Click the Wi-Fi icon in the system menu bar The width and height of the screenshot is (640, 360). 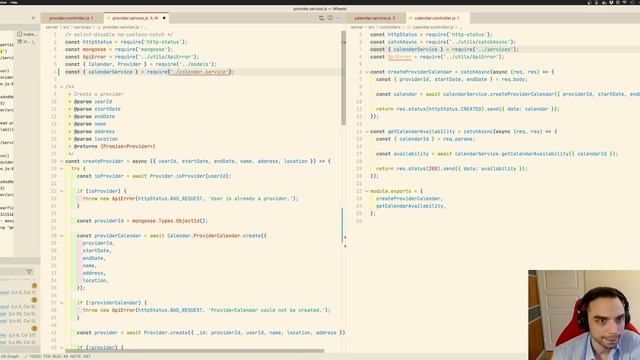point(624,2)
